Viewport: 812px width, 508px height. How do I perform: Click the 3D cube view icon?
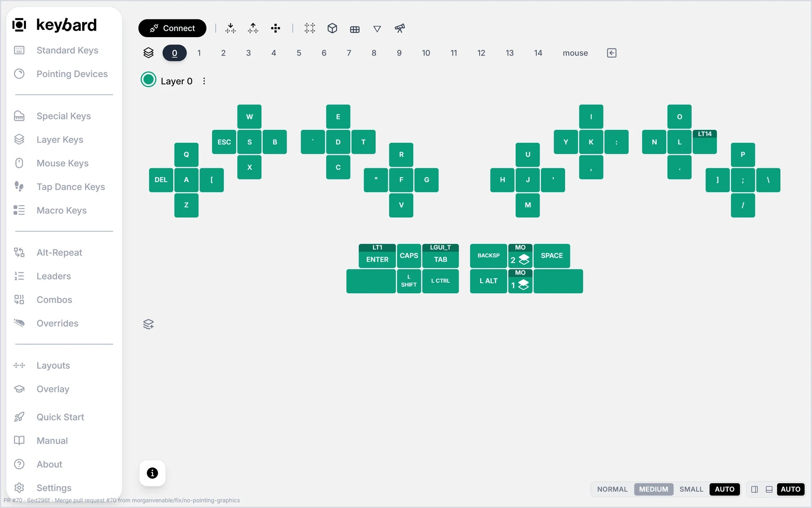click(332, 28)
